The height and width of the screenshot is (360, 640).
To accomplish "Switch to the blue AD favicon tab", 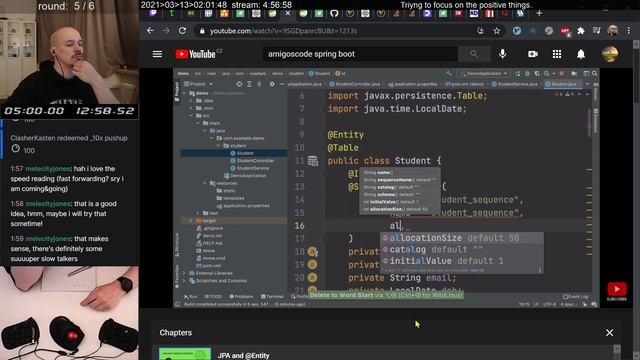I will click(x=473, y=13).
